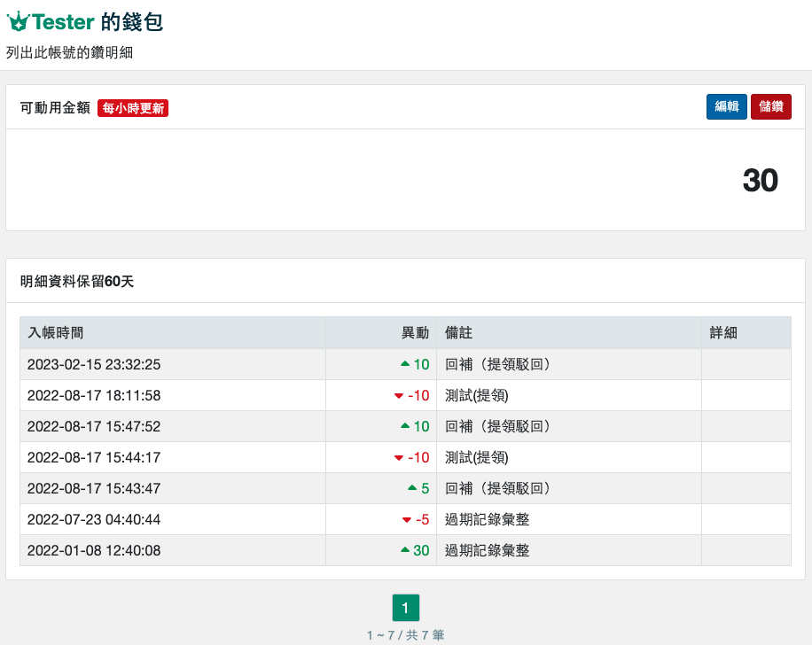812x645 pixels.
Task: Click the green up arrow in 2023-02-15 row
Action: [x=405, y=363]
